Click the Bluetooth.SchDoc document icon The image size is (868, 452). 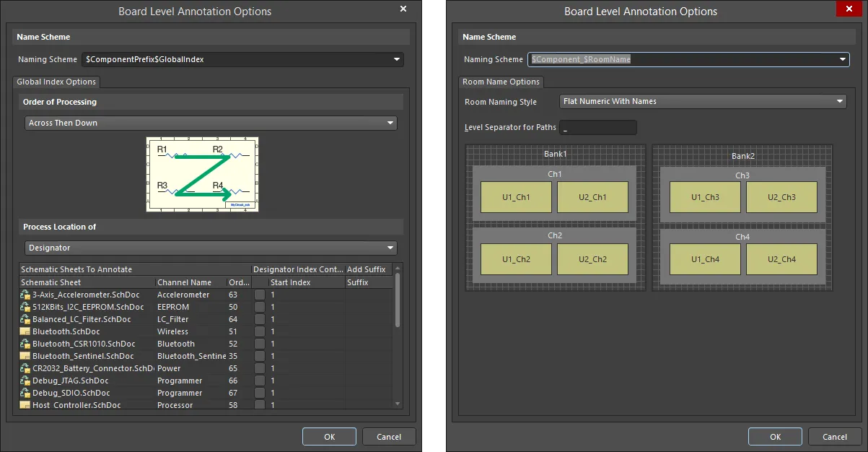25,331
